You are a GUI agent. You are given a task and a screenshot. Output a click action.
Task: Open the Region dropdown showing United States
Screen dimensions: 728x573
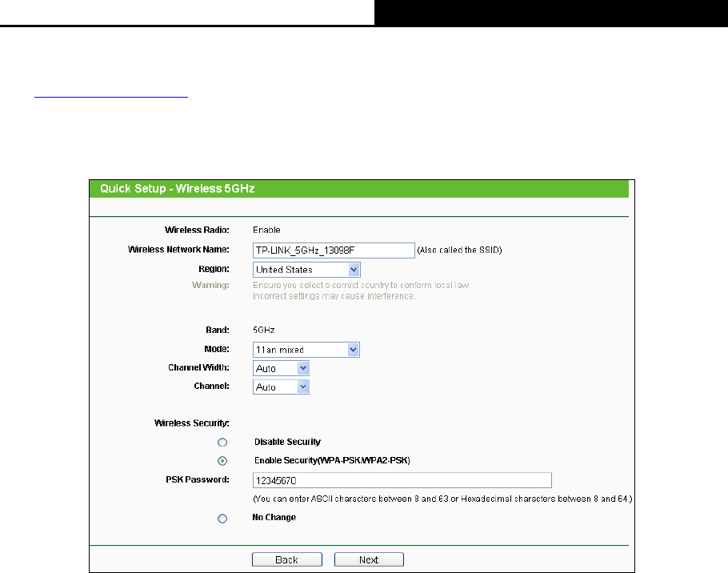tap(306, 270)
